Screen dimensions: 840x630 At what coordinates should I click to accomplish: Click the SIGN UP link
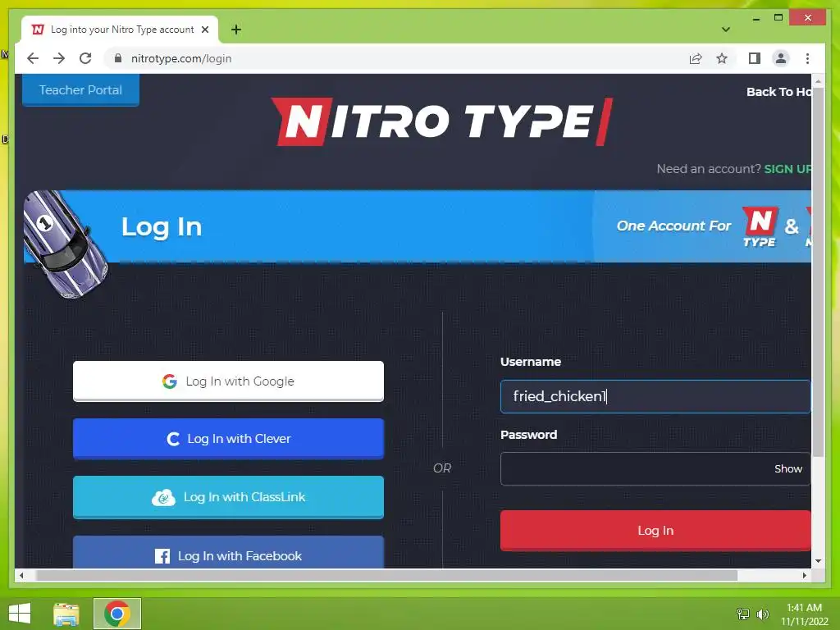click(x=787, y=169)
